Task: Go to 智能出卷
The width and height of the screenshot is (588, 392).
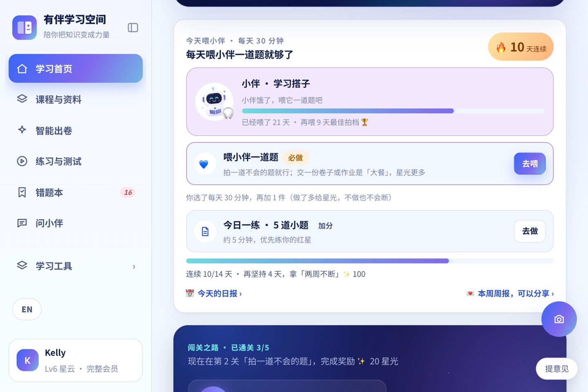Action: pyautogui.click(x=76, y=130)
